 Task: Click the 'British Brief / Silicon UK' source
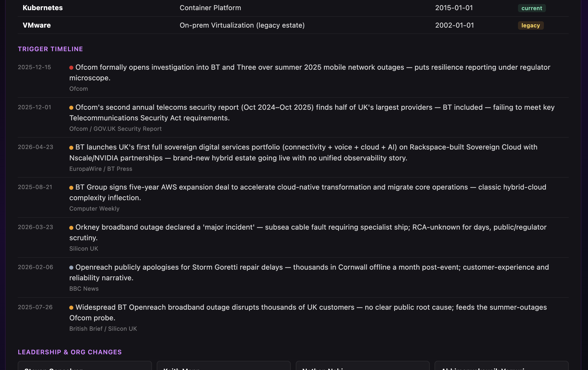103,329
